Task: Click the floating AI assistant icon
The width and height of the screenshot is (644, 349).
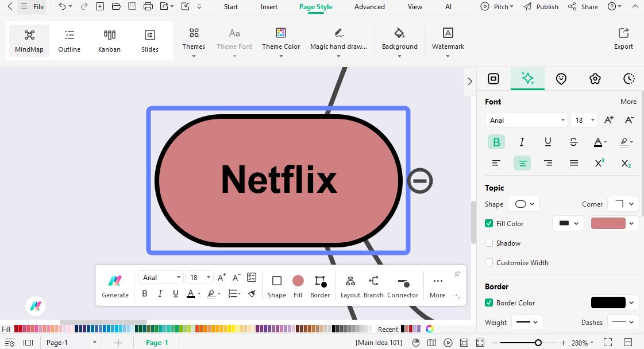Action: [x=36, y=306]
